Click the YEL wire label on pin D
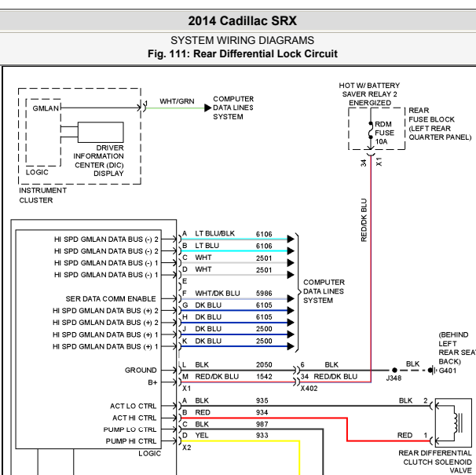This screenshot has width=476, height=475. 202,435
